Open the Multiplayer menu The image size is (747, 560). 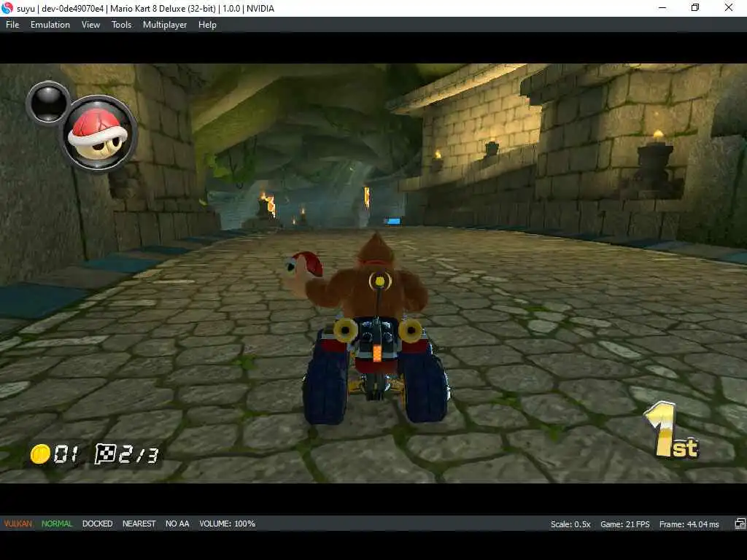click(x=165, y=25)
